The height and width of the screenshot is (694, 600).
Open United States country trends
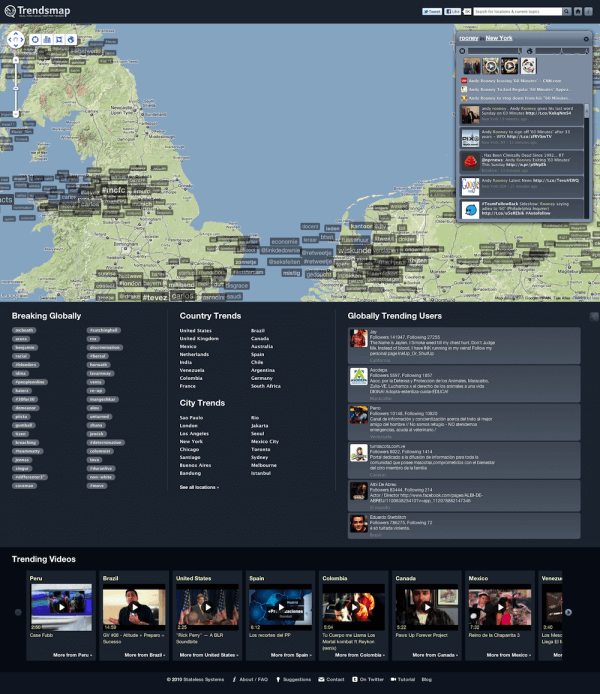tap(196, 331)
